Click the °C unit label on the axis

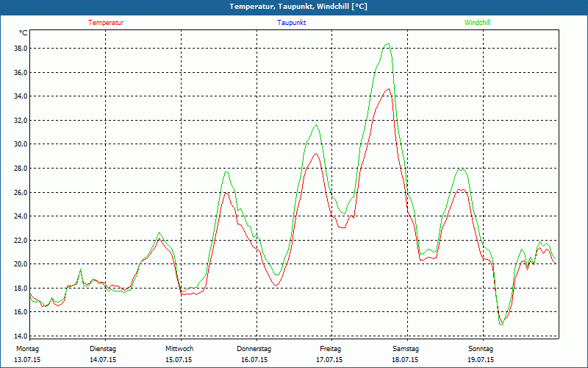pyautogui.click(x=24, y=33)
